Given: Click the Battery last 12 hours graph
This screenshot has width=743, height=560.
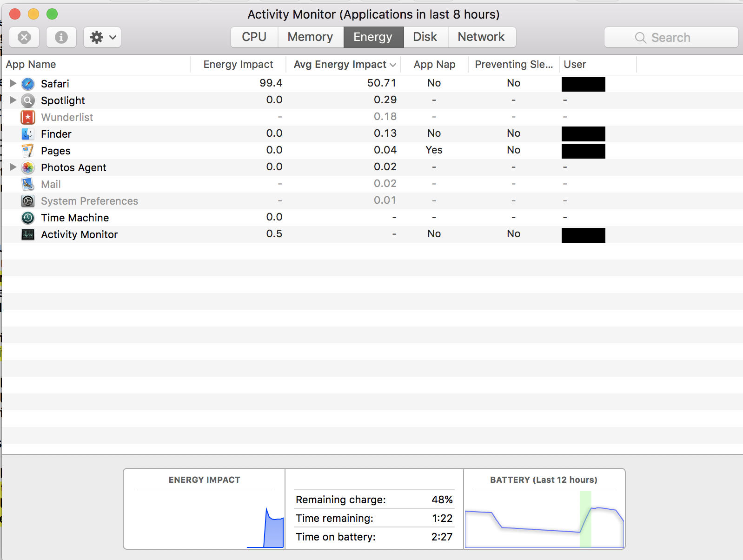Looking at the screenshot, I should coord(544,520).
